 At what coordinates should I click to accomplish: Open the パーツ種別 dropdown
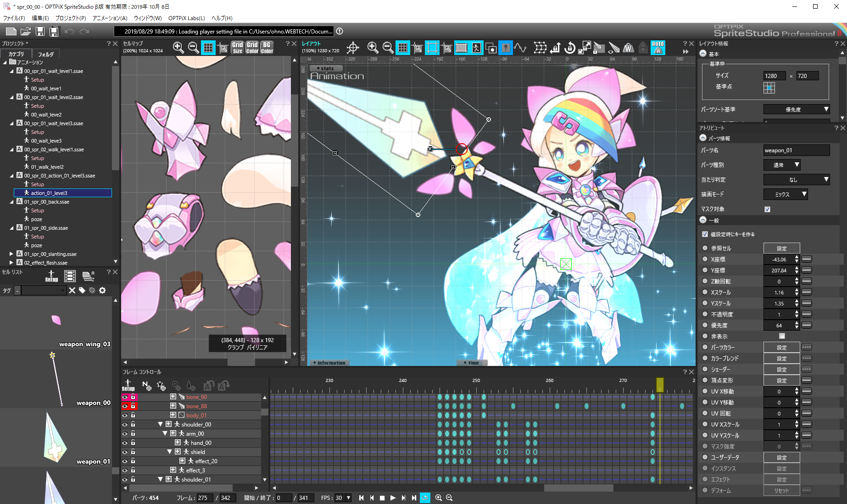pyautogui.click(x=782, y=165)
